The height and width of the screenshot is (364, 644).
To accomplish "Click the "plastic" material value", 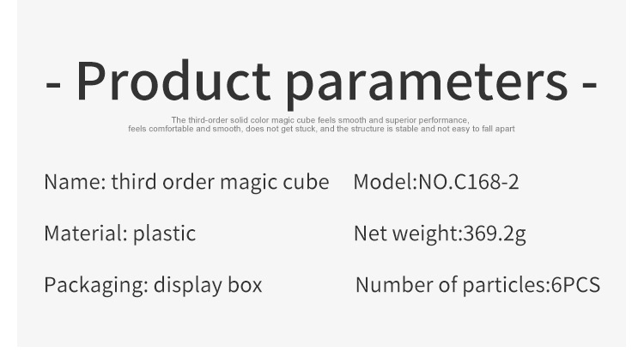I will click(x=164, y=234).
